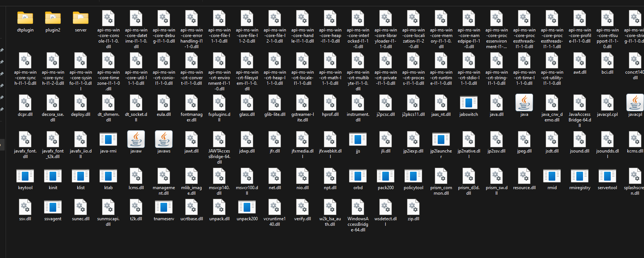Select the net.dll file icon
The width and height of the screenshot is (644, 258).
click(x=275, y=176)
